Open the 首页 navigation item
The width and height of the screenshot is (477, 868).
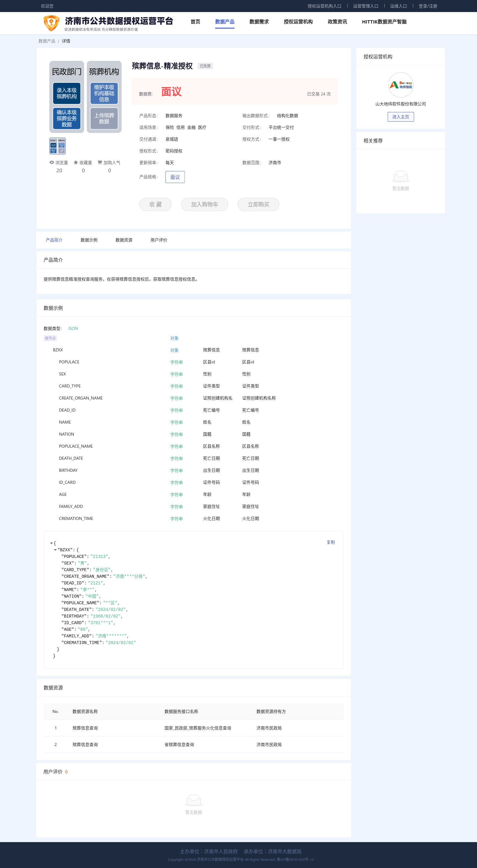(x=195, y=22)
